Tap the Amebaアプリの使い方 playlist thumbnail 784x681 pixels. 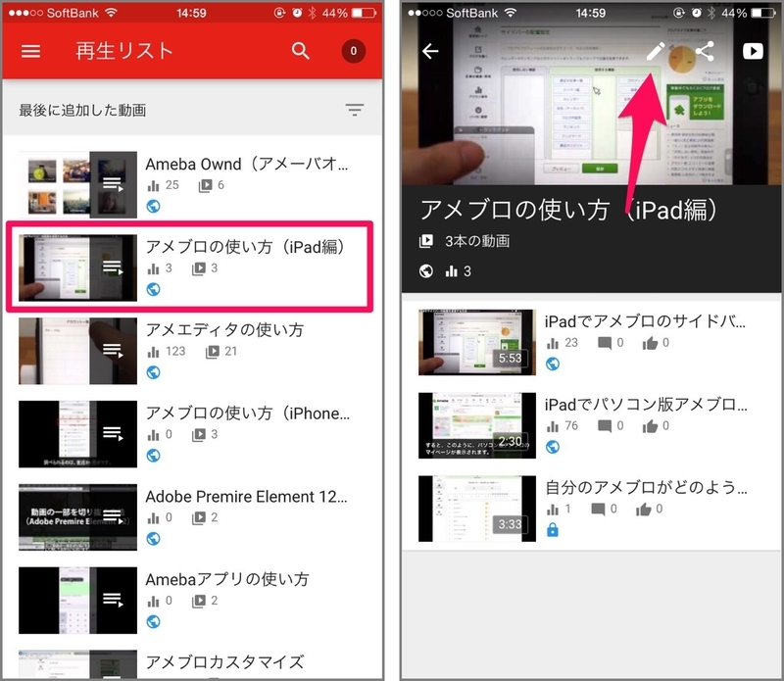pyautogui.click(x=77, y=600)
